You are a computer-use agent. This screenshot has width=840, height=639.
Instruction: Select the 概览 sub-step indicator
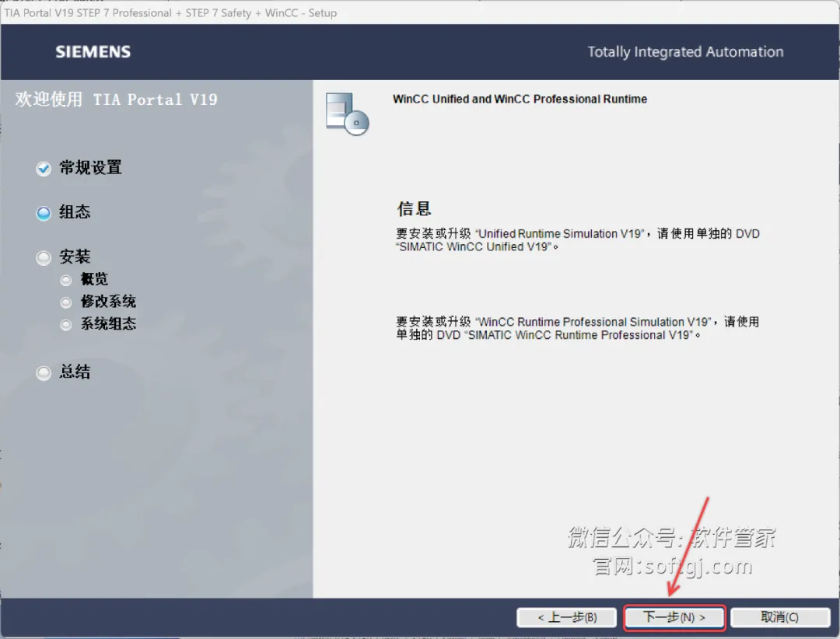click(x=66, y=280)
